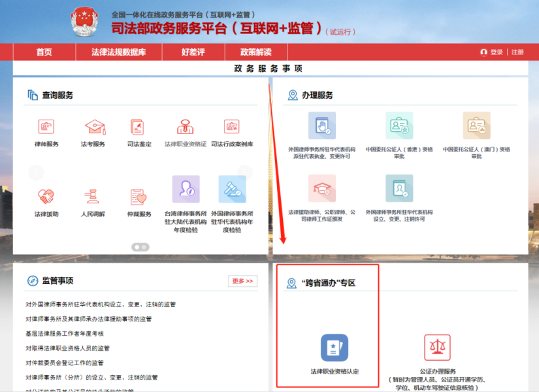Open 更多 >> in the 监管事项 panel
Screen dimensions: 539x392
(x=242, y=280)
